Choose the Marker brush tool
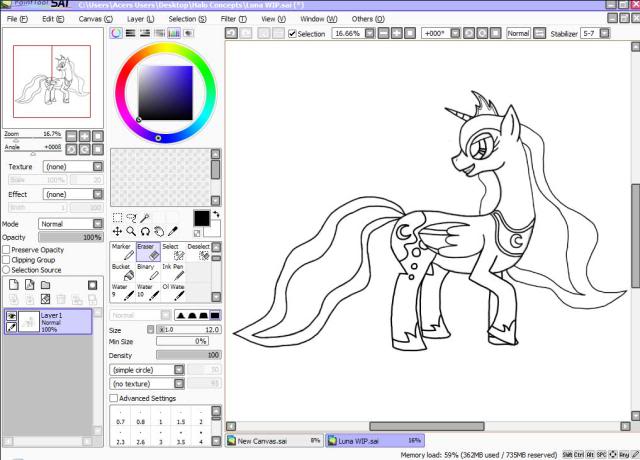 click(x=123, y=252)
